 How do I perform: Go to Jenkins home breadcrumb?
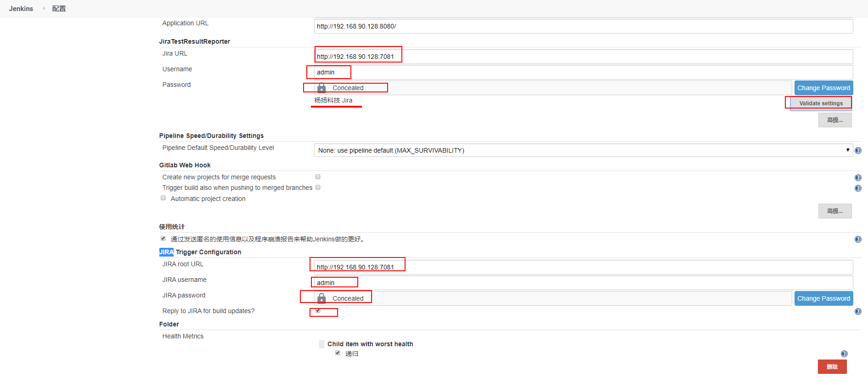tap(21, 9)
